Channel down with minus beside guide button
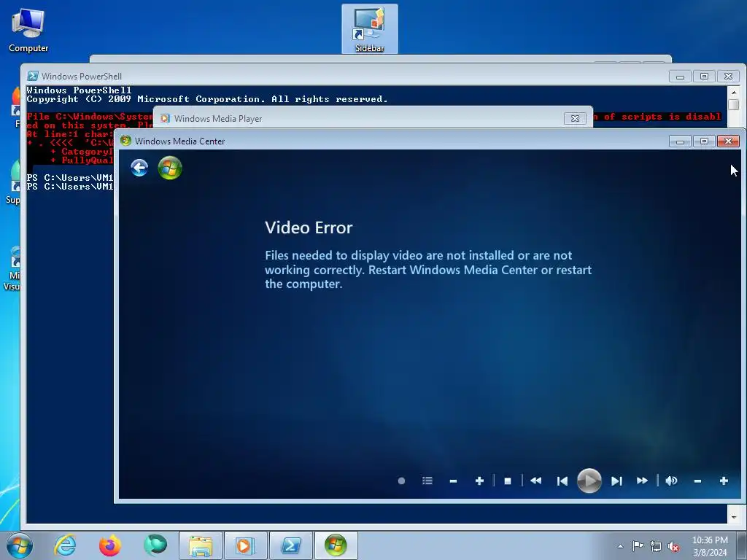This screenshot has height=560, width=747. coord(453,481)
